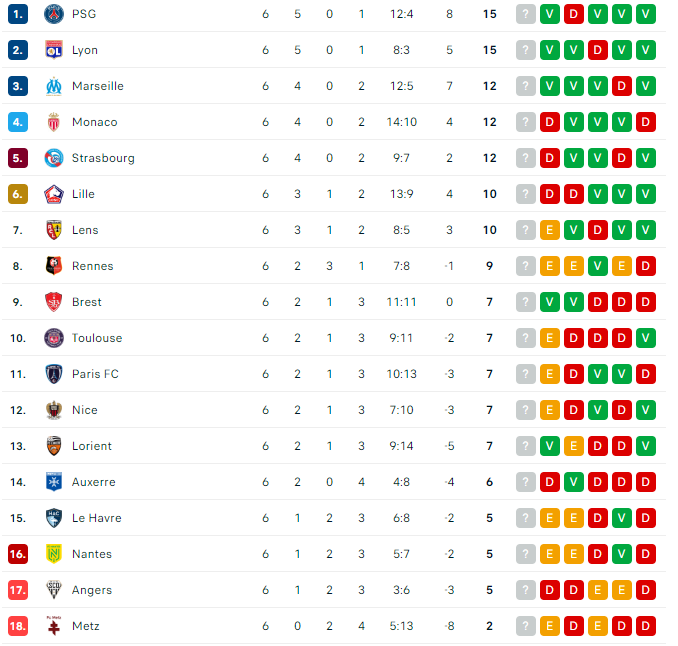Open the Toulouse team name link

[x=97, y=338]
